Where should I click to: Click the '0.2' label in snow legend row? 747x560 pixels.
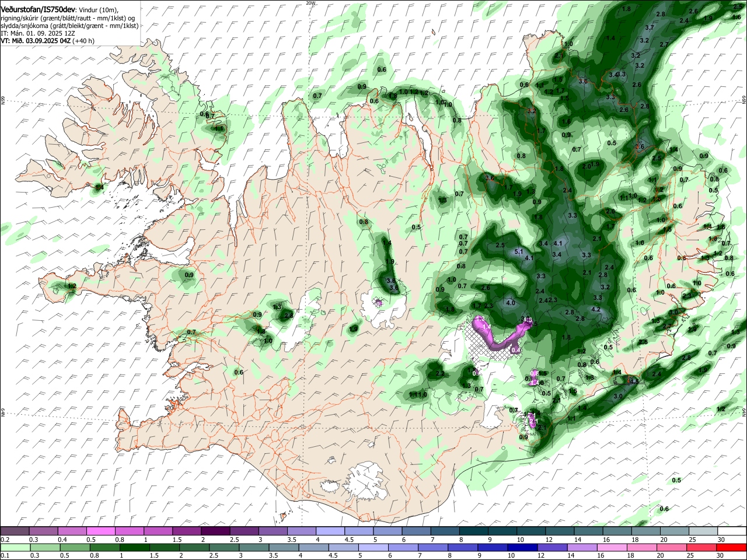pyautogui.click(x=5, y=540)
